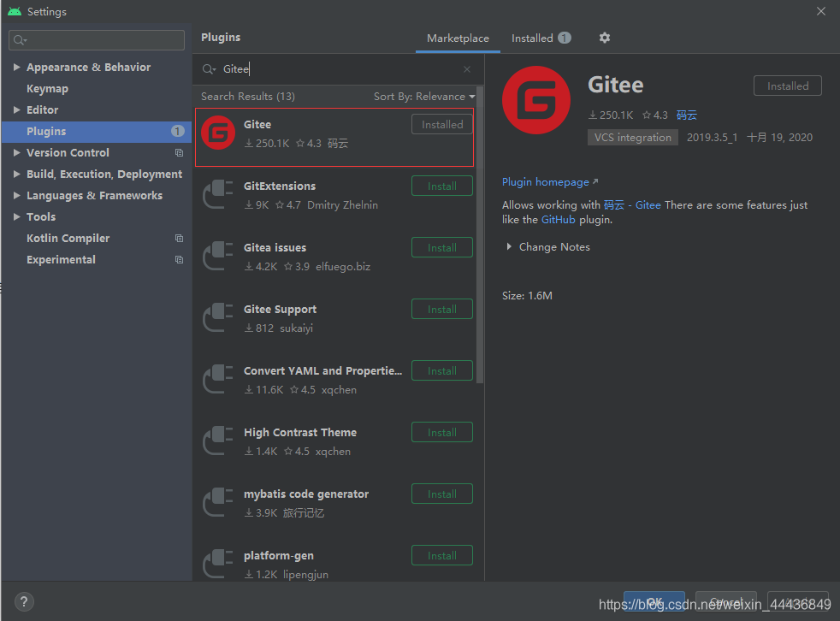This screenshot has height=621, width=840.
Task: Click the magnifier icon in settings search
Action: click(x=20, y=40)
